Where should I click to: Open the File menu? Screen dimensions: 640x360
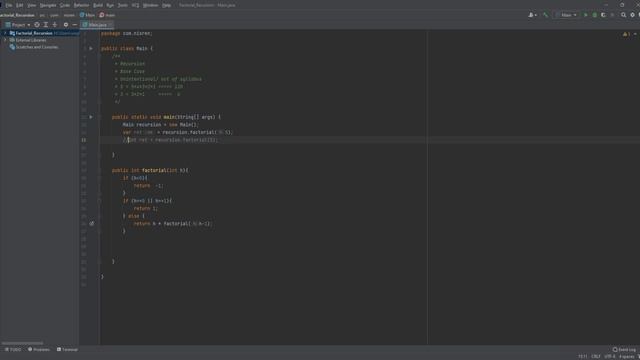click(9, 5)
